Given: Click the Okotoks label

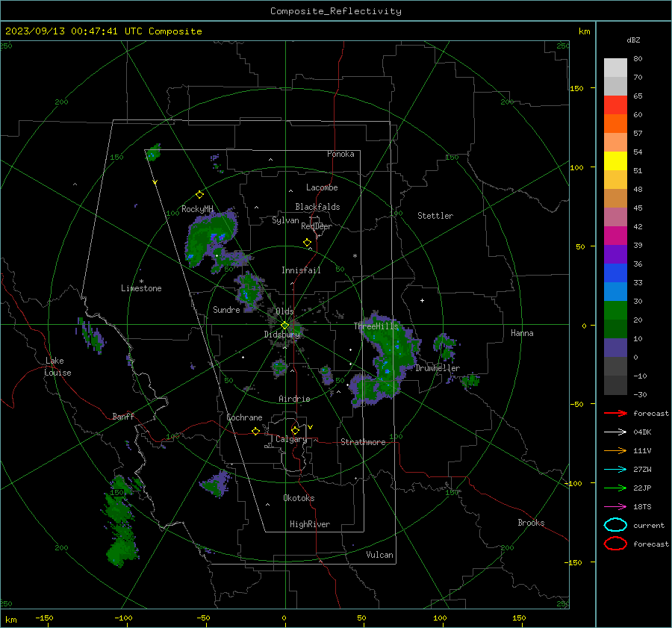Looking at the screenshot, I should tap(299, 498).
